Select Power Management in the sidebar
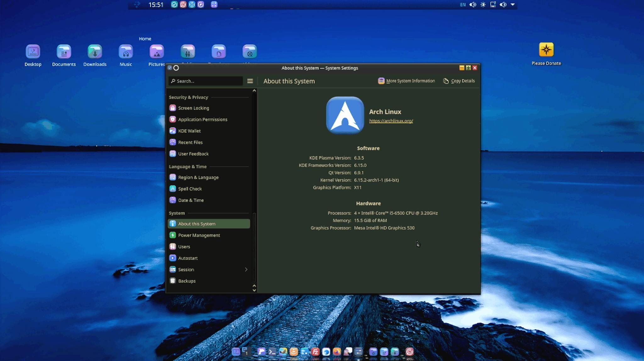 click(x=199, y=235)
